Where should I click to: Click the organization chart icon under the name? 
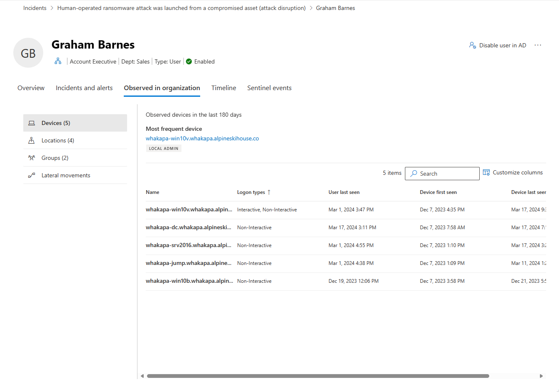tap(58, 61)
